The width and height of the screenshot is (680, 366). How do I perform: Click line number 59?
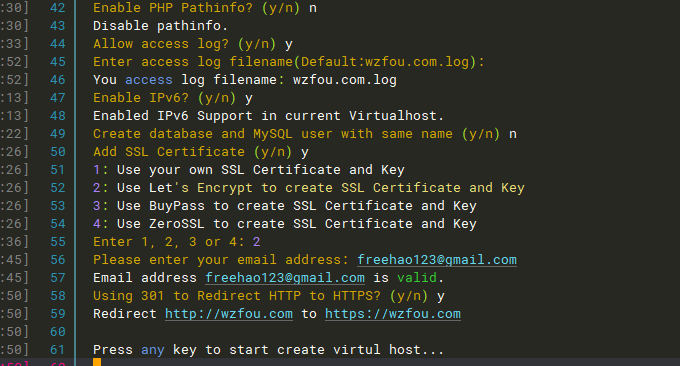pos(58,314)
